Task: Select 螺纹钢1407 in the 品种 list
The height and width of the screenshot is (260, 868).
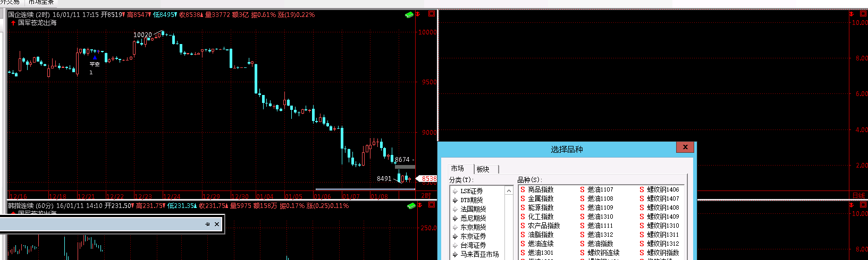Action: coord(663,198)
